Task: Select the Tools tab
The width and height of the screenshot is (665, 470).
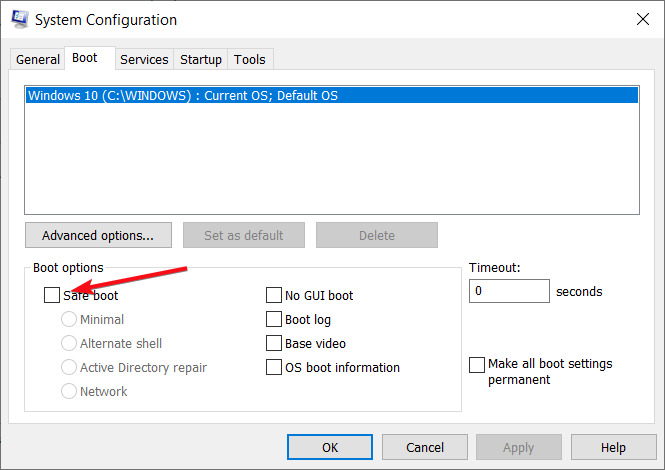Action: coord(250,60)
